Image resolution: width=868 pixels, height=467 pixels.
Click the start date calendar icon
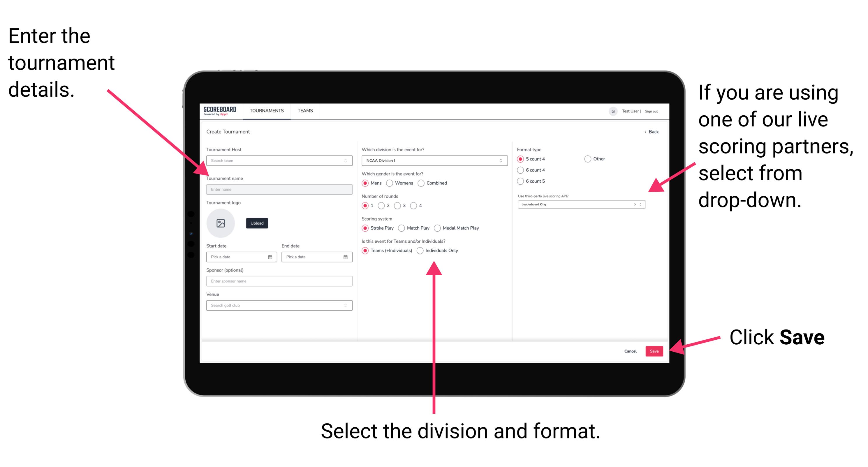(272, 257)
